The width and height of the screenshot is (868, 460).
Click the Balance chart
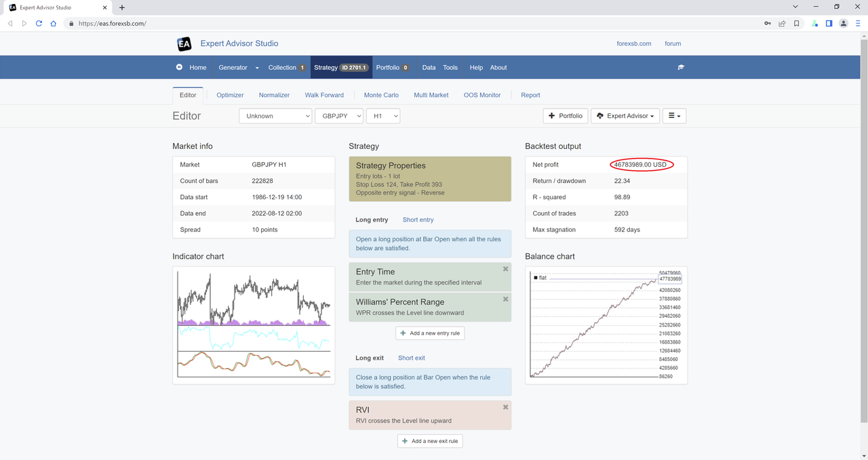(606, 325)
